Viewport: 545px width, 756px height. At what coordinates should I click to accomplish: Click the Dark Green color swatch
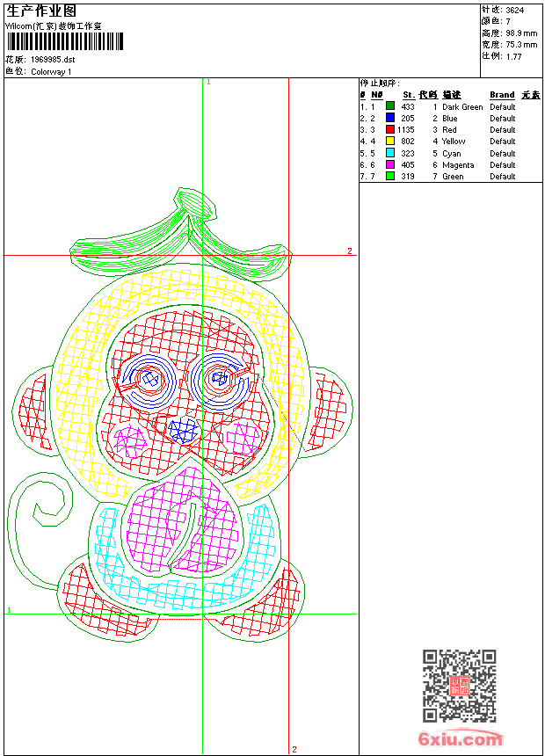pos(390,106)
